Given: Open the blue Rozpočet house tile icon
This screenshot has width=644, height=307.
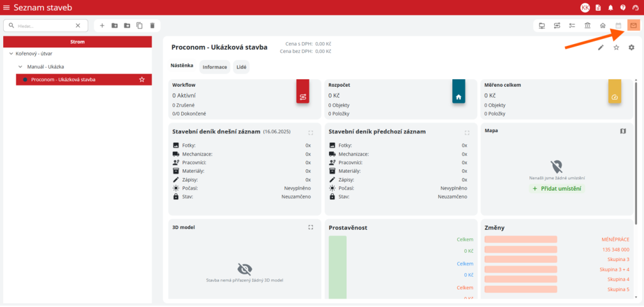Looking at the screenshot, I should (x=458, y=97).
